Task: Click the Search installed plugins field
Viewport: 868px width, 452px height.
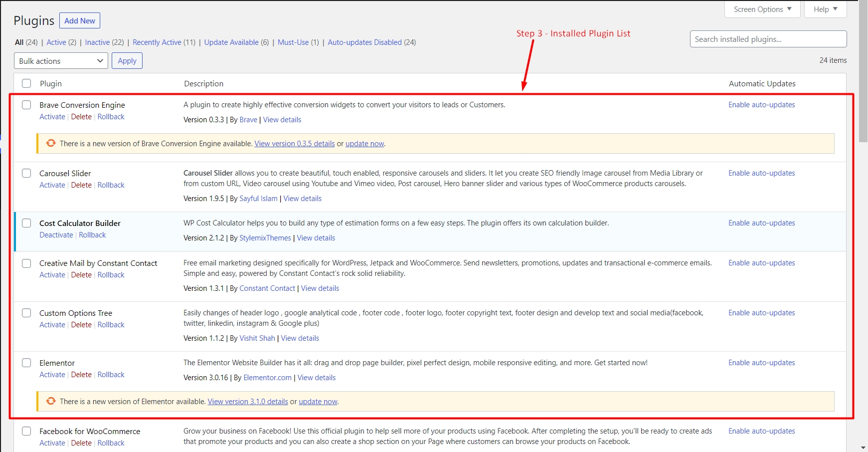Action: pos(768,39)
